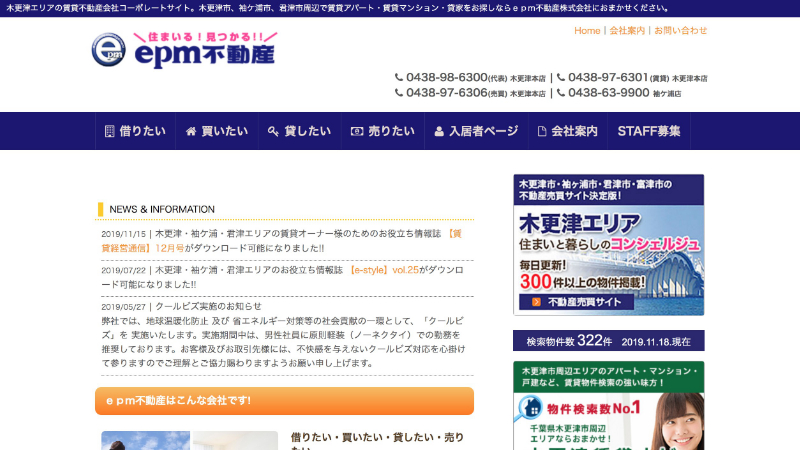Viewport: 800px width, 450px height.
Task: Click news date 2019/11/15
Action: tap(123, 234)
